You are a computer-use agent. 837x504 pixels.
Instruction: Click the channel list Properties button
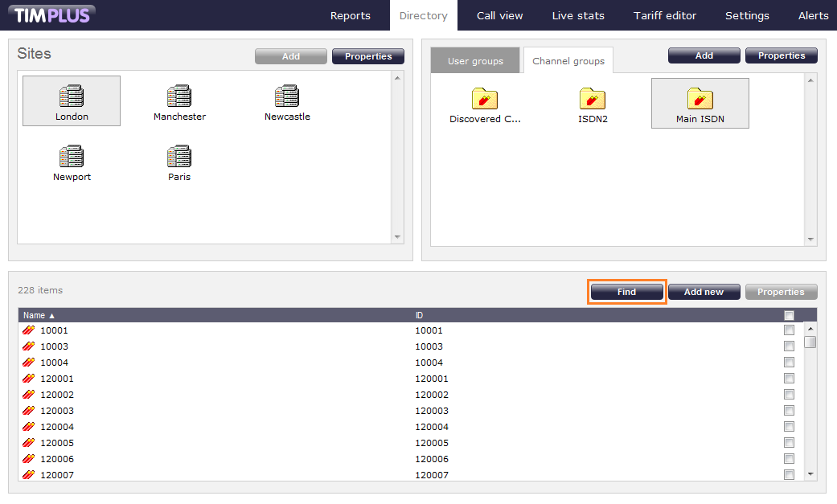coord(781,292)
